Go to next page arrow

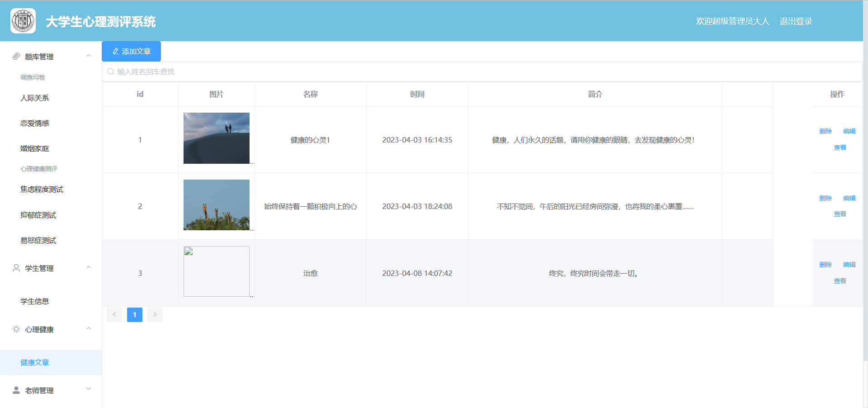(x=155, y=314)
